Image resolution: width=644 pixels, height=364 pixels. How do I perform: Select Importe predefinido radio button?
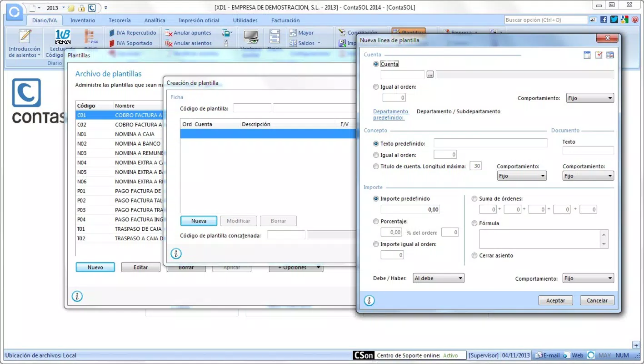(x=376, y=199)
